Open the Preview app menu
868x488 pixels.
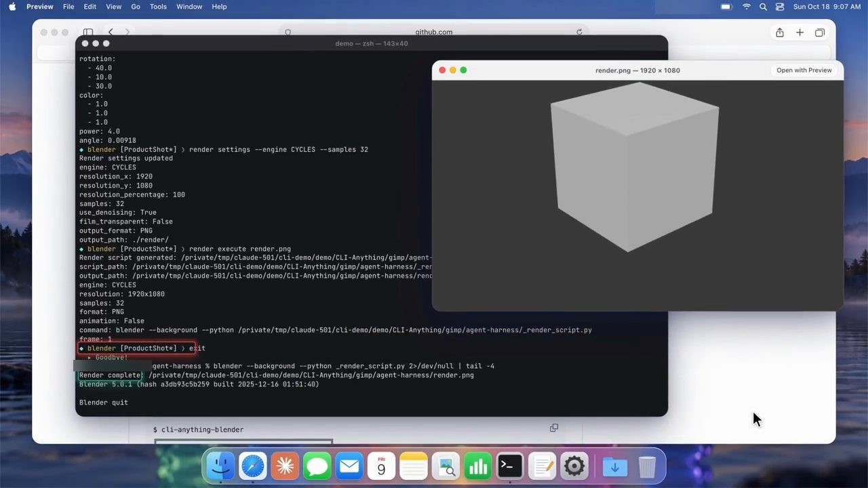40,7
